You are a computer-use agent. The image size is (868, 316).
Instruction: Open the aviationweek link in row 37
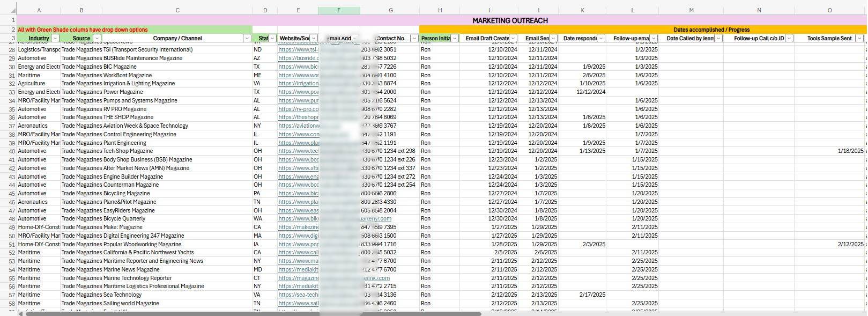298,126
